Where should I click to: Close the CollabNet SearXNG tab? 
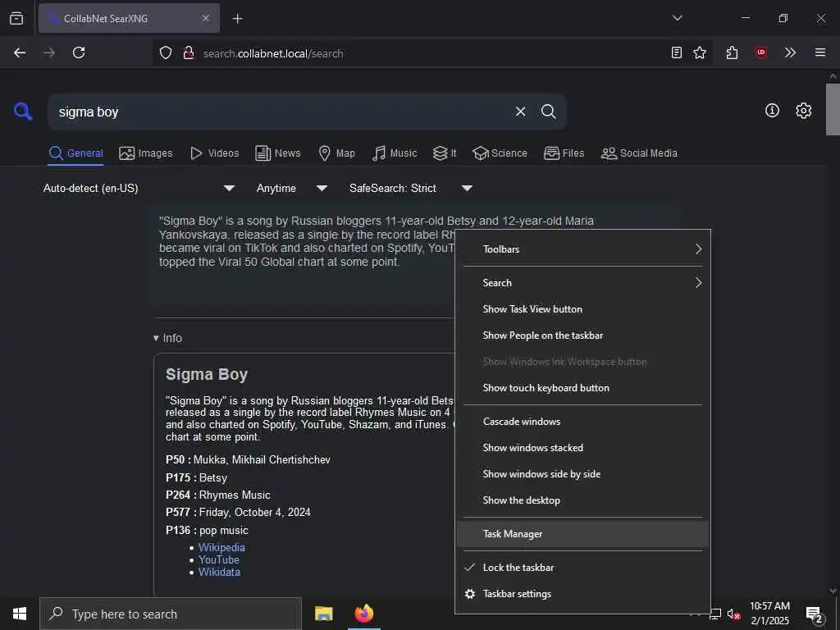206,18
